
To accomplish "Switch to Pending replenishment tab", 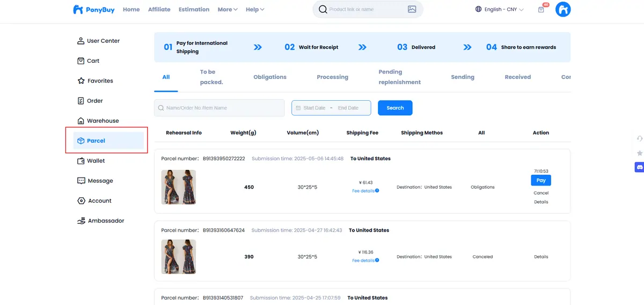I will coord(400,77).
